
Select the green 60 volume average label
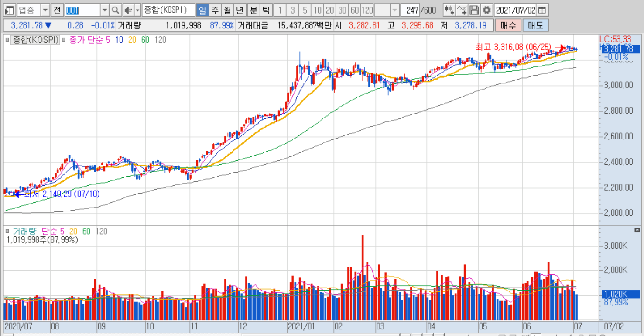click(86, 231)
